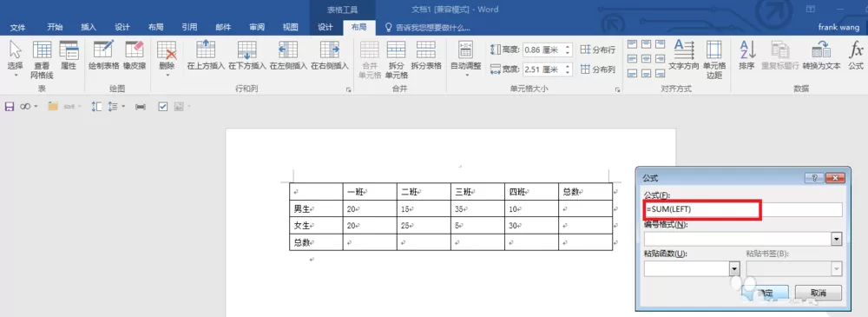Open Cell Margins (单元格边距)
The height and width of the screenshot is (317, 868).
(x=714, y=59)
